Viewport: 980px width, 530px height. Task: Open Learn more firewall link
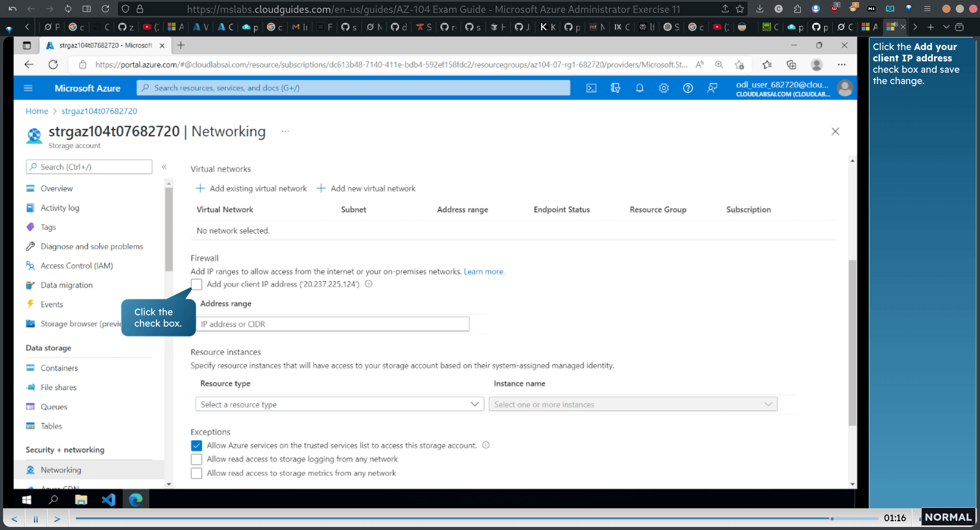click(x=484, y=272)
